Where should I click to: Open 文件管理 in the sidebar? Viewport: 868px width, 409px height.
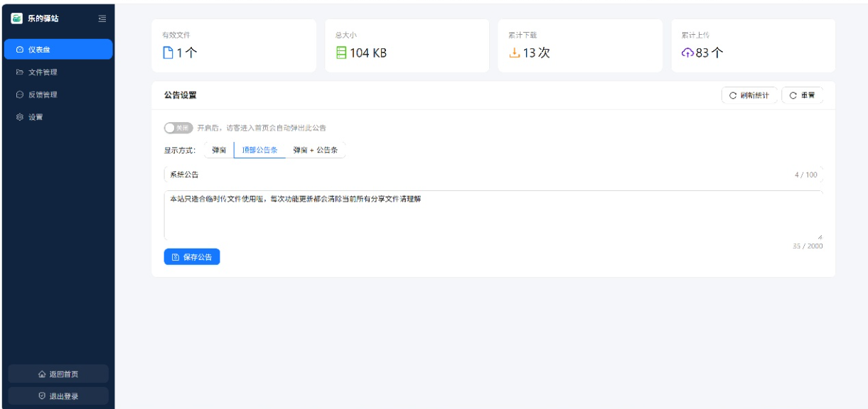(x=58, y=72)
